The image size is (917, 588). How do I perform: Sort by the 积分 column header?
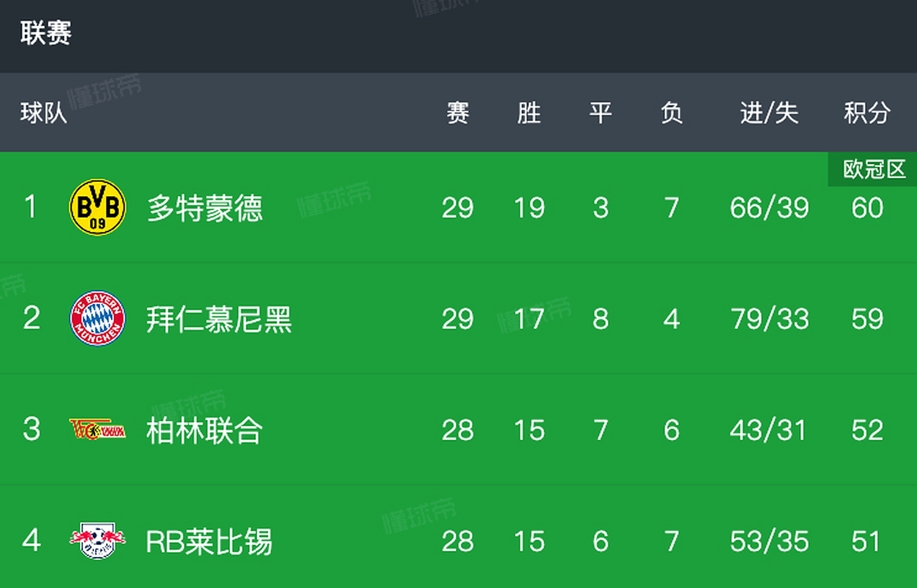coord(867,113)
